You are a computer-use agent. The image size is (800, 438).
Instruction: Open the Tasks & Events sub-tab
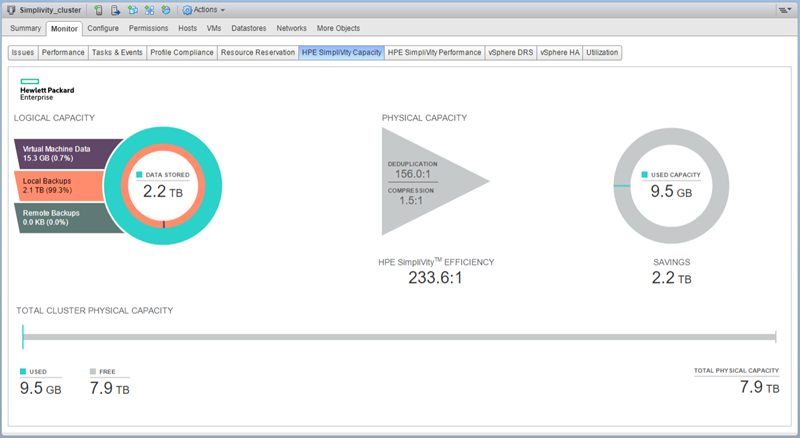[117, 52]
